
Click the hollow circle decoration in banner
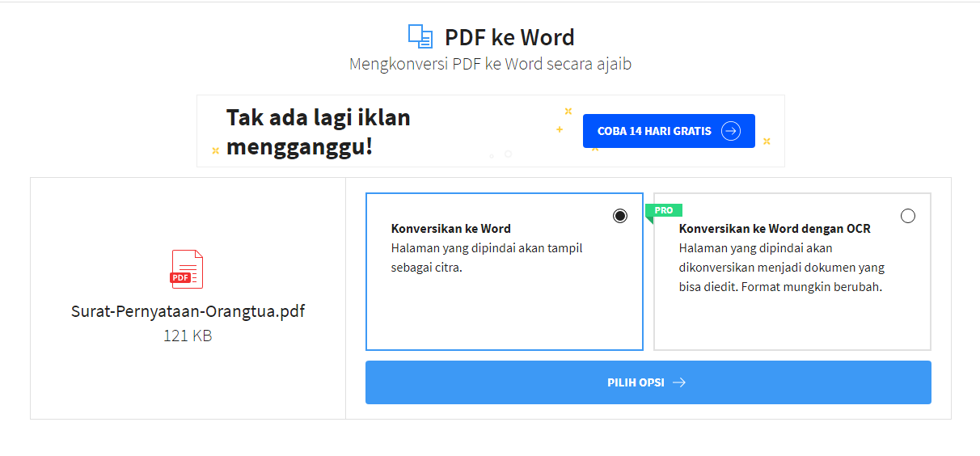(x=508, y=154)
